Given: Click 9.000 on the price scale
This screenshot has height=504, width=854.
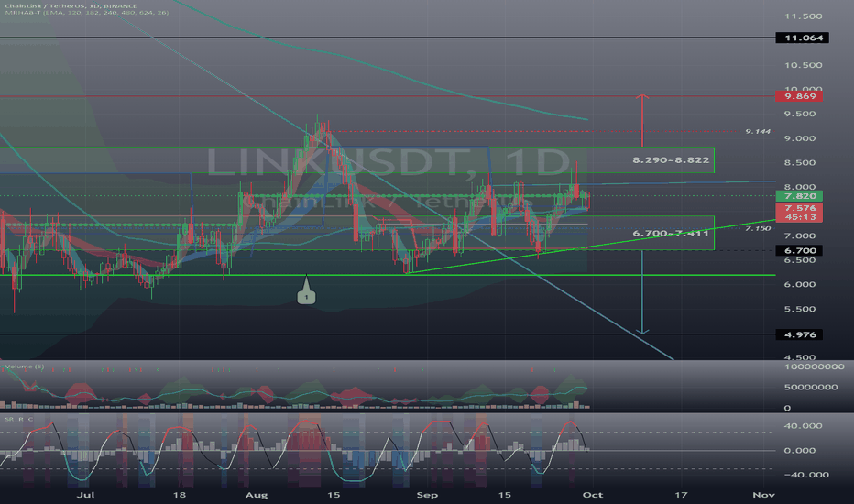Looking at the screenshot, I should point(800,138).
